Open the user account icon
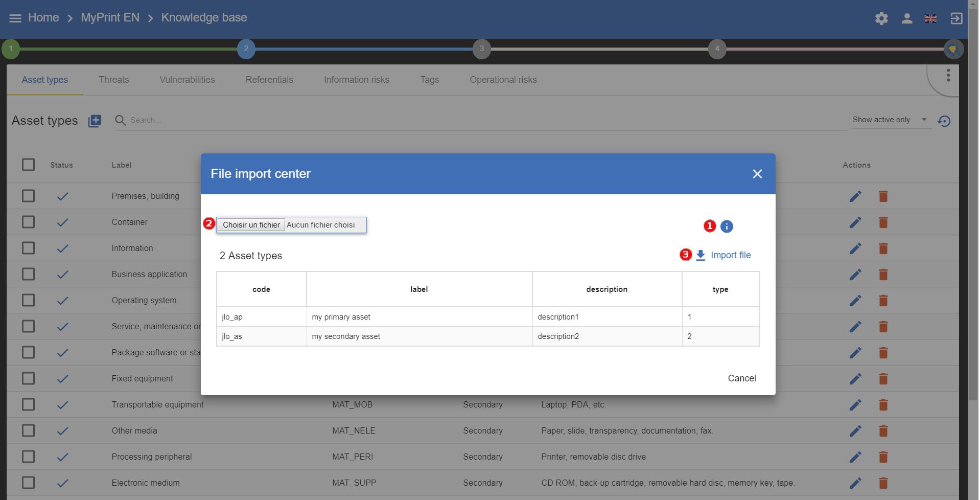 (906, 18)
